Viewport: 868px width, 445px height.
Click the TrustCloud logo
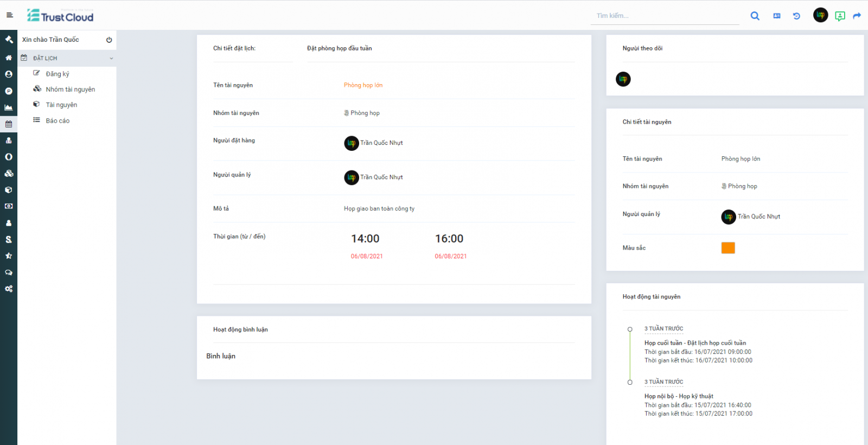tap(60, 16)
